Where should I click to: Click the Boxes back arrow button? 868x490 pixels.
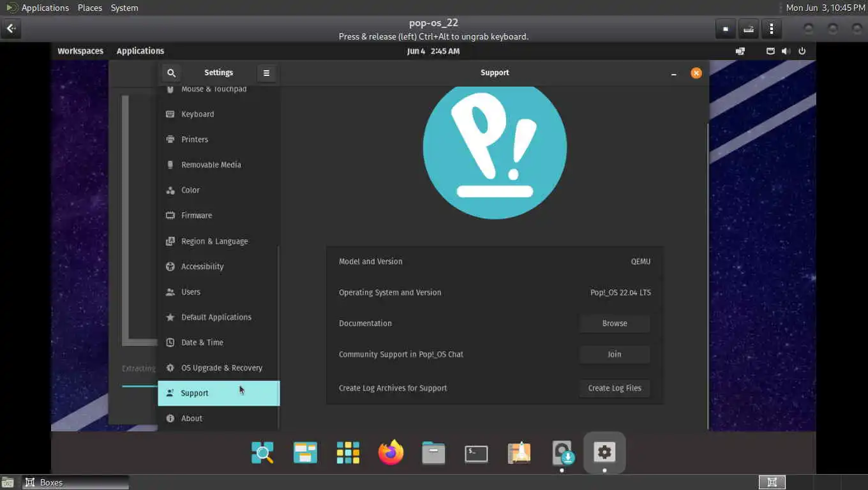(x=11, y=29)
